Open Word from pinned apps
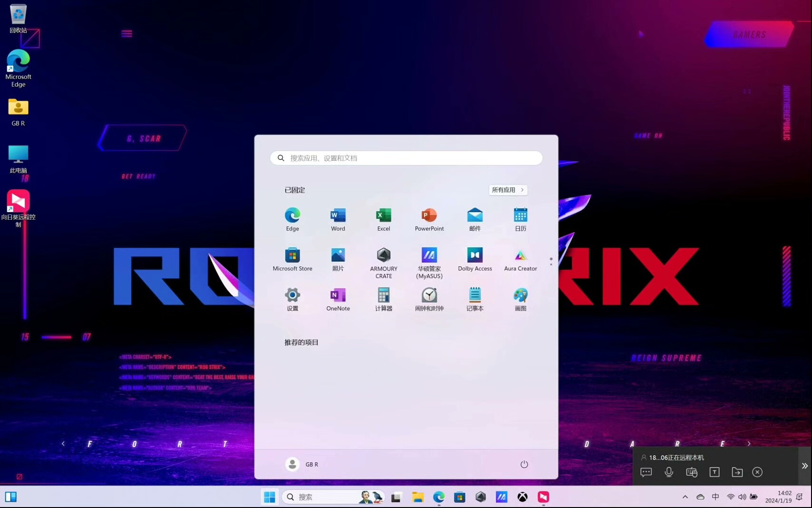Image resolution: width=812 pixels, height=508 pixels. tap(338, 219)
